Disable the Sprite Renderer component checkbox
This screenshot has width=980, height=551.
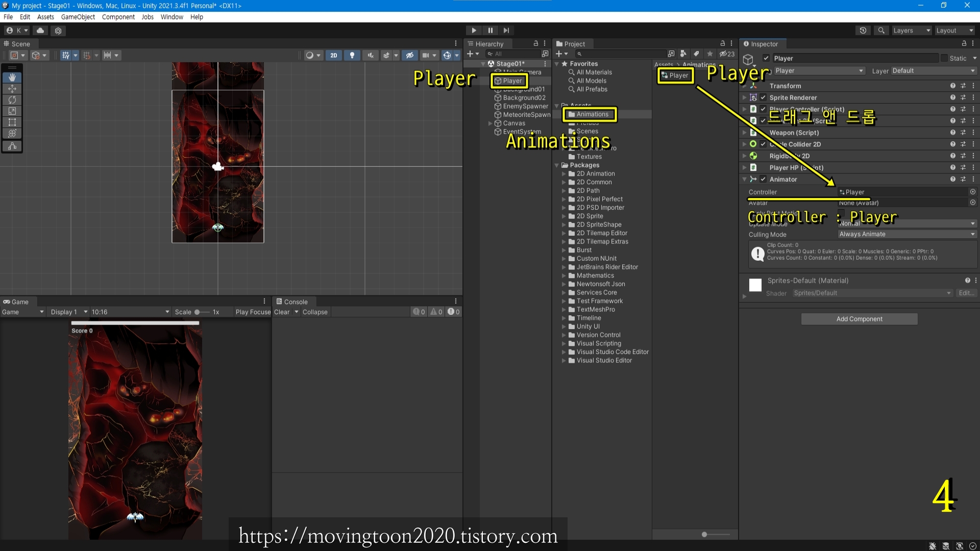(763, 97)
